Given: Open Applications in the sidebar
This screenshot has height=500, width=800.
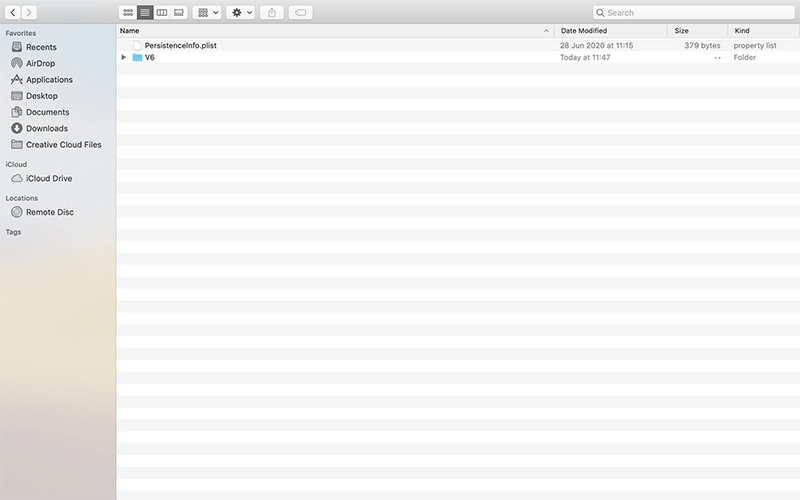Looking at the screenshot, I should click(42, 80).
